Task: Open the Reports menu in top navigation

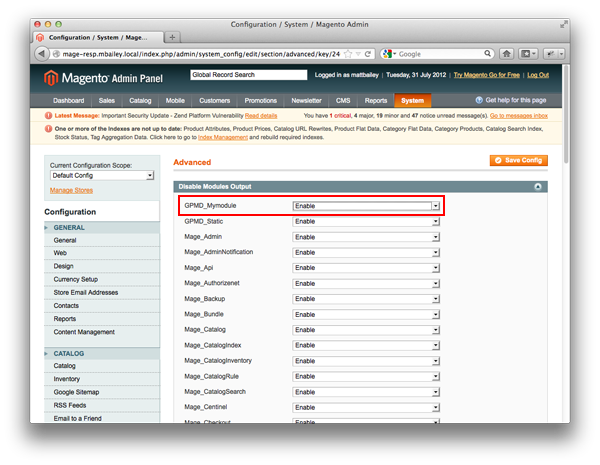Action: [375, 100]
